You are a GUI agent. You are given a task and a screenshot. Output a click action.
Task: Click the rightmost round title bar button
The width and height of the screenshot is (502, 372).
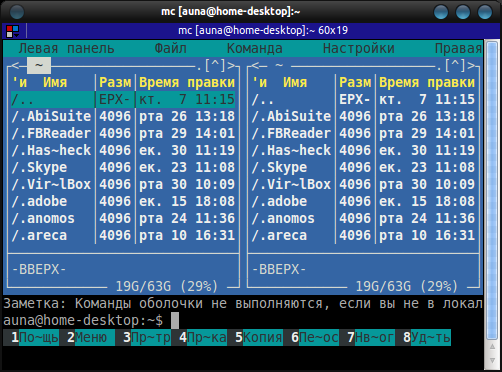pyautogui.click(x=485, y=12)
